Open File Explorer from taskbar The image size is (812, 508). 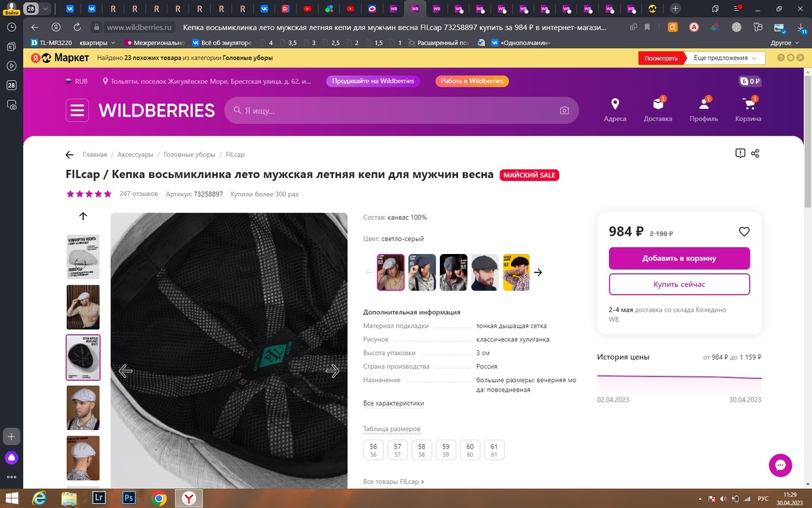pyautogui.click(x=69, y=499)
